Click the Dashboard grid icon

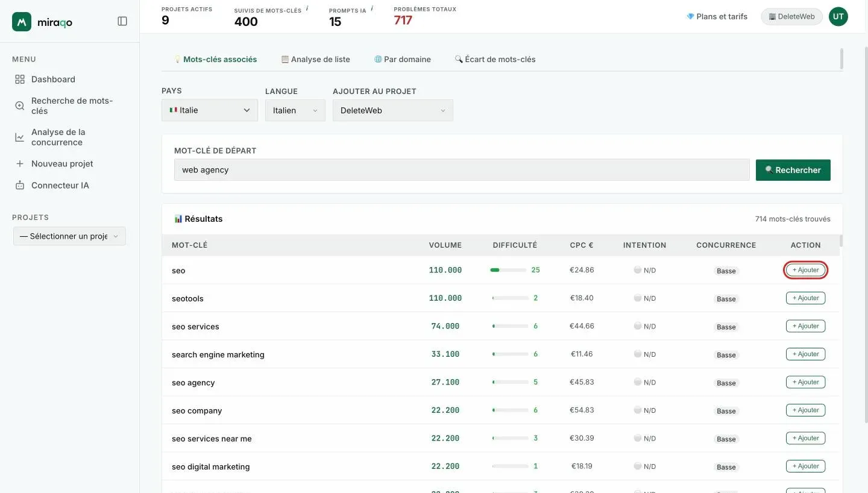pos(20,80)
